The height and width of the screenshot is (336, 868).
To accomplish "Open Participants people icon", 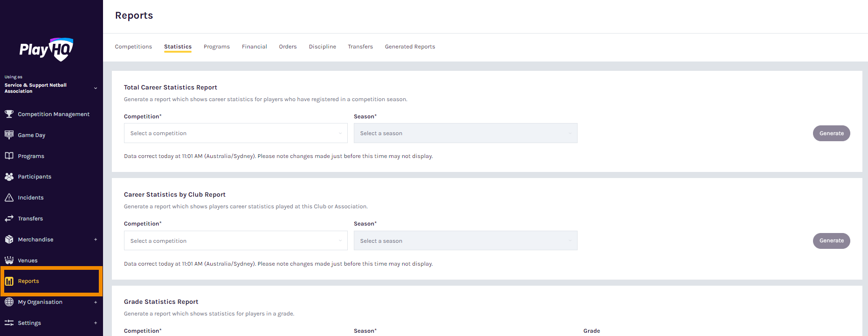I will pyautogui.click(x=9, y=177).
